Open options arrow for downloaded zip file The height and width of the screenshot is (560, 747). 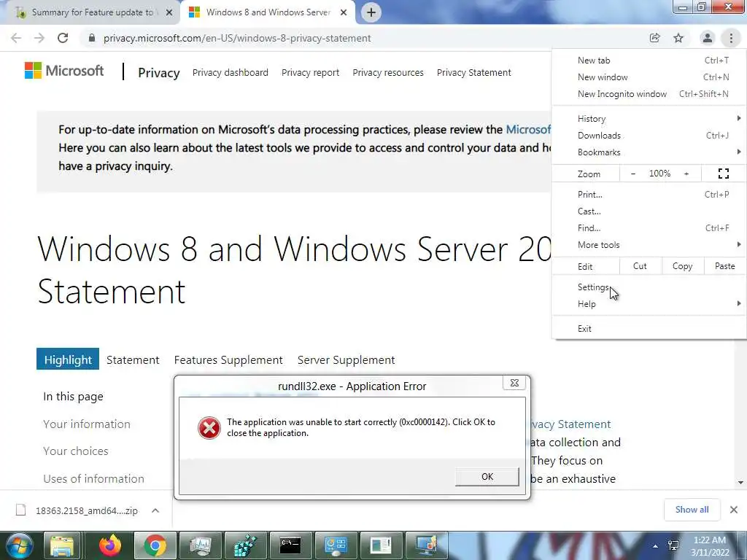click(x=155, y=510)
